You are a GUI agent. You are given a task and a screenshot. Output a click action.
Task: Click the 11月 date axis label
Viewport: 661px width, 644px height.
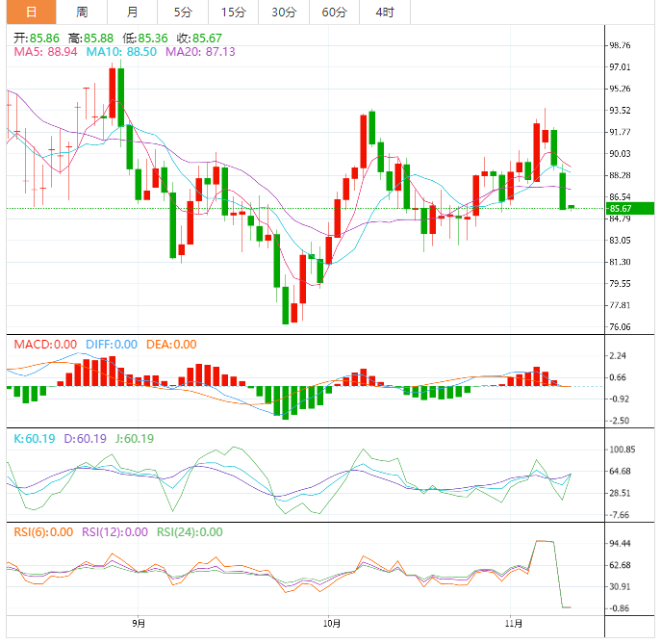click(514, 624)
